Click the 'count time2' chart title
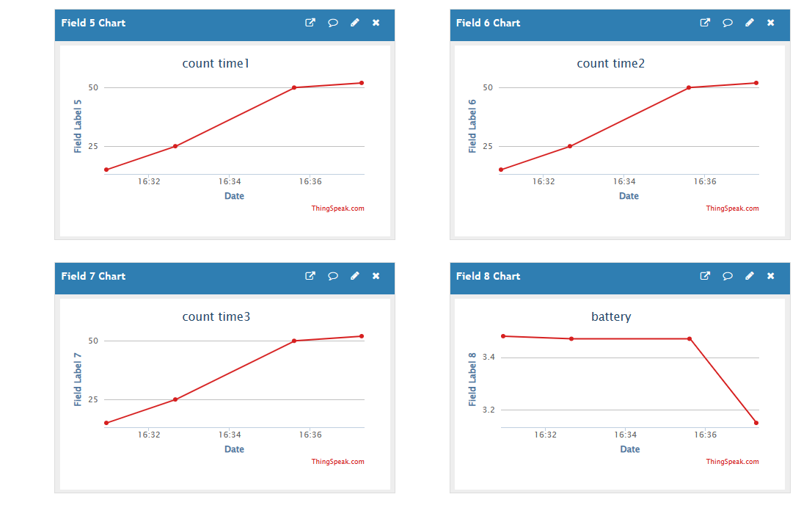The image size is (812, 508). pos(610,63)
